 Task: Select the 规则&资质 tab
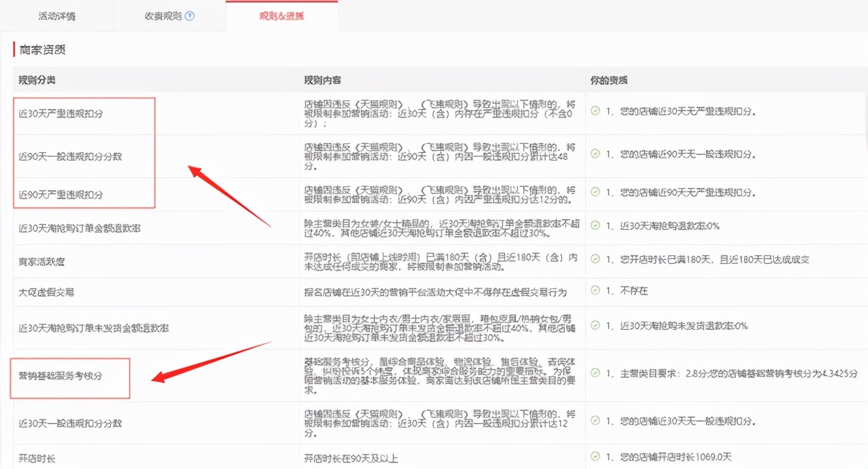(x=281, y=14)
